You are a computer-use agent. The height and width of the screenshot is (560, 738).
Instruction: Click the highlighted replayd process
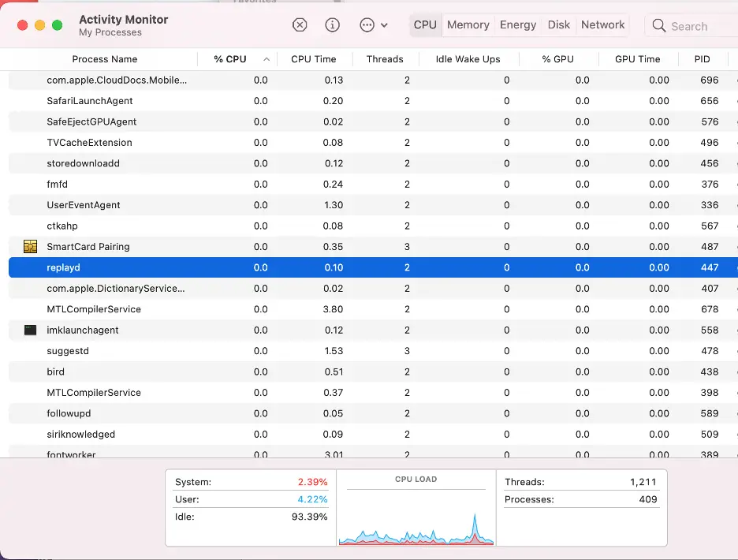(x=373, y=267)
